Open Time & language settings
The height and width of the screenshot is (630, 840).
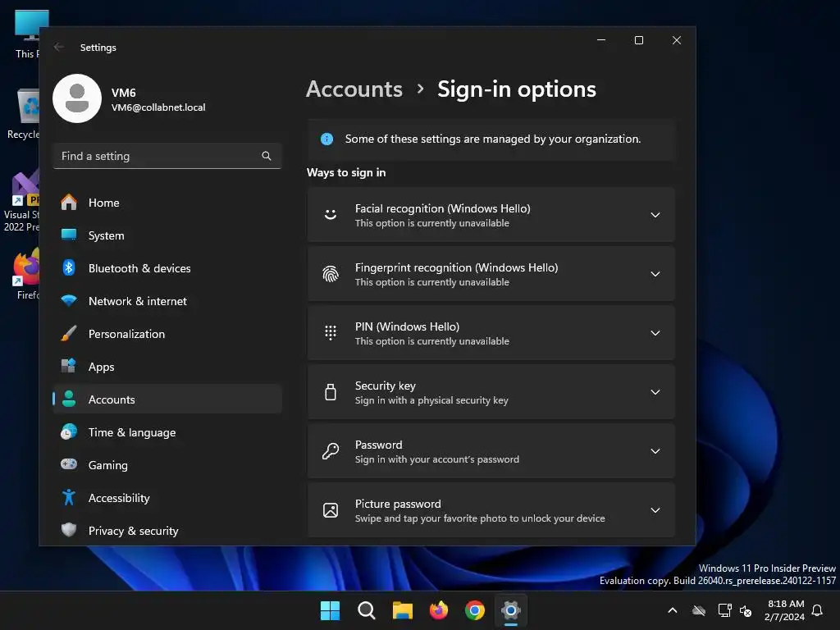(167, 432)
